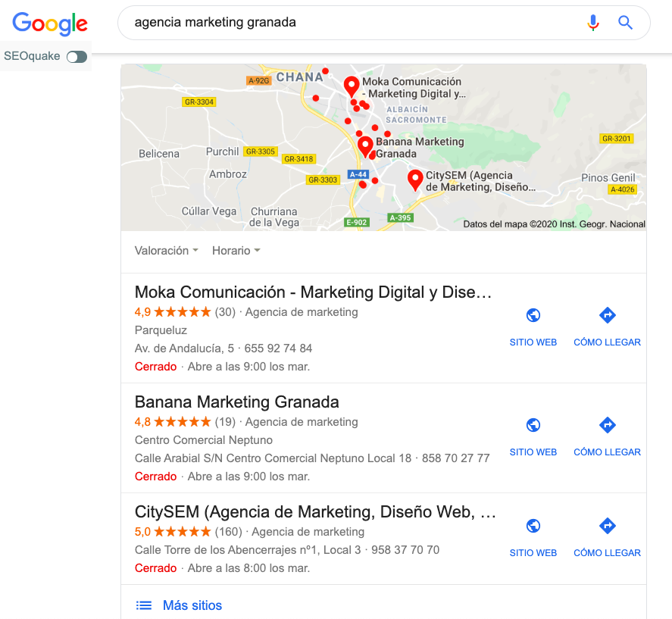The height and width of the screenshot is (619, 672).
Task: Click the Google logo
Action: [x=50, y=23]
